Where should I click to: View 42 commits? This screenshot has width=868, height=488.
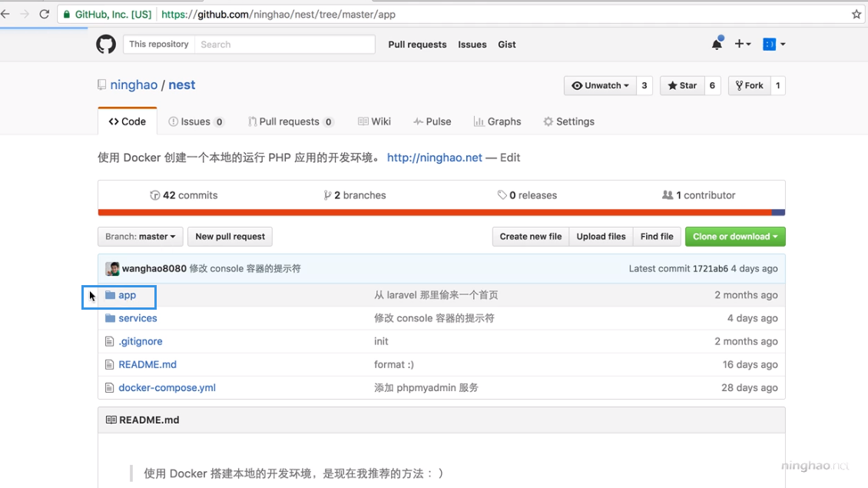(184, 195)
